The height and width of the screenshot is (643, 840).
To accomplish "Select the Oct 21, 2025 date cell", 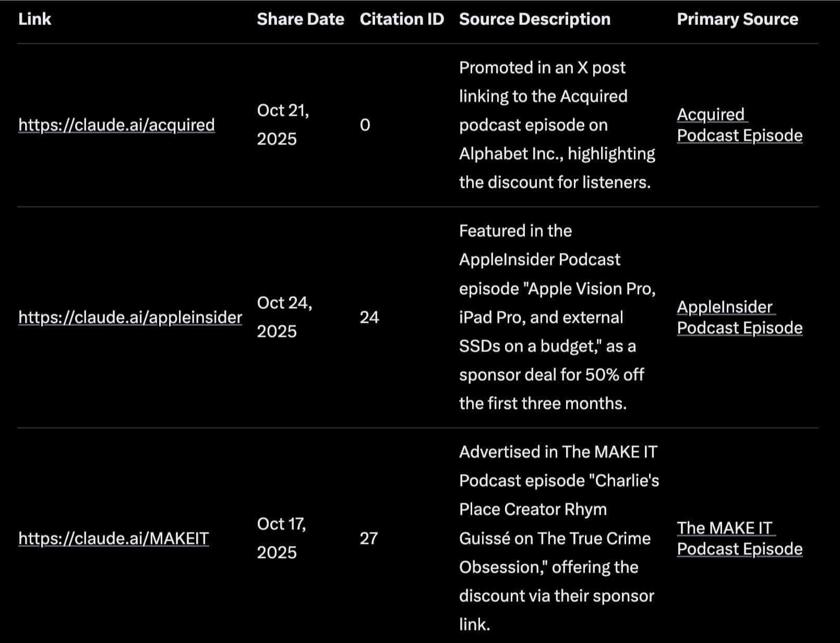I will tap(282, 125).
